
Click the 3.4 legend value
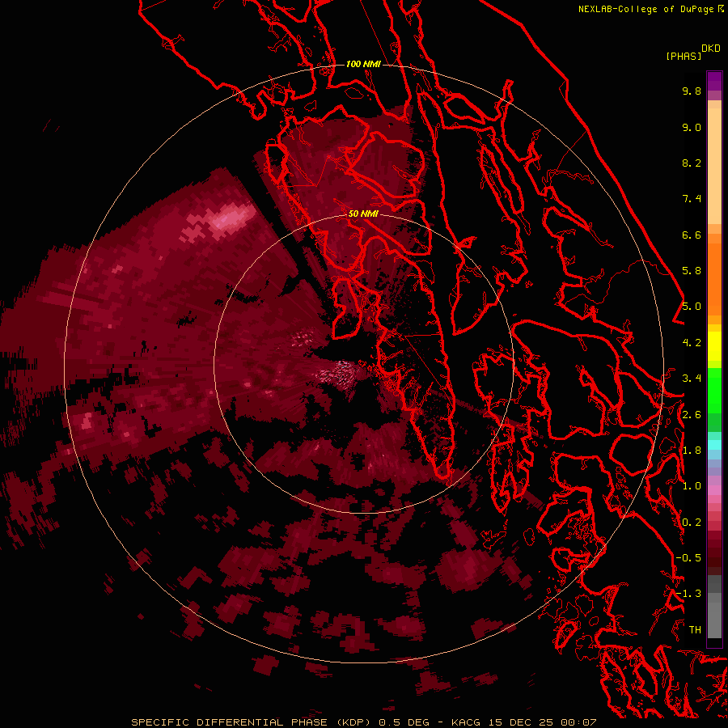(x=692, y=379)
